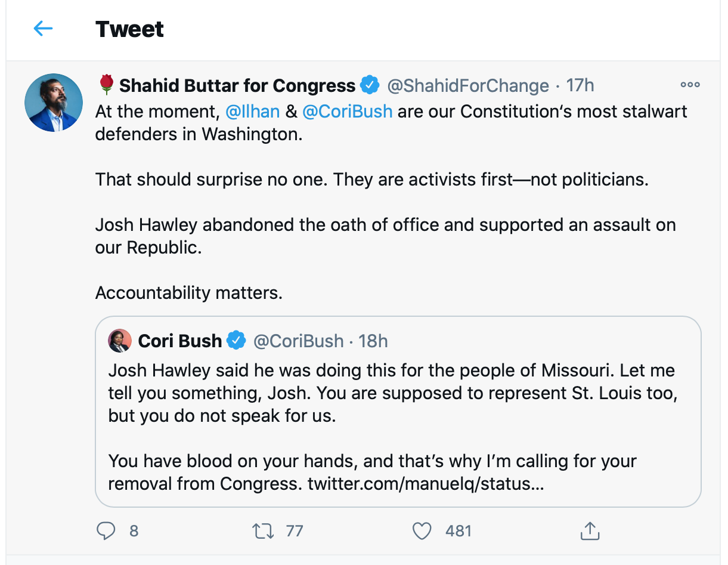Click the 18h quoted tweet timestamp

(373, 341)
